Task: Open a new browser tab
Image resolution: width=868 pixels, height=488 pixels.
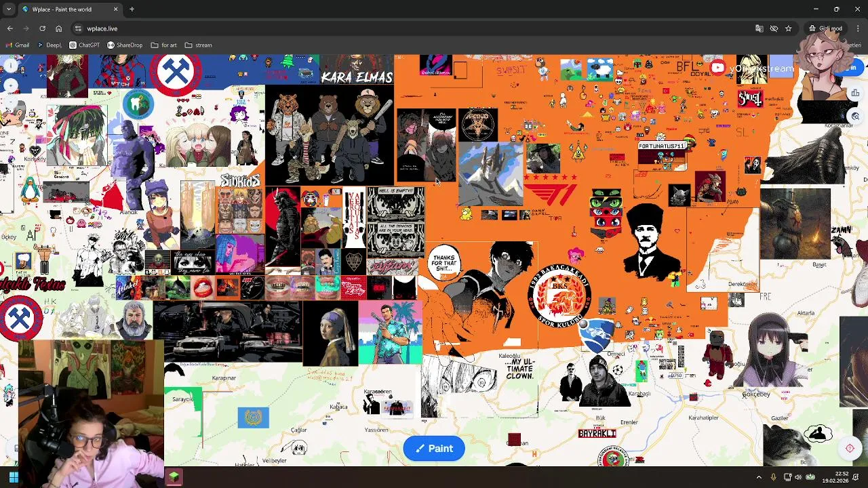Action: 132,9
